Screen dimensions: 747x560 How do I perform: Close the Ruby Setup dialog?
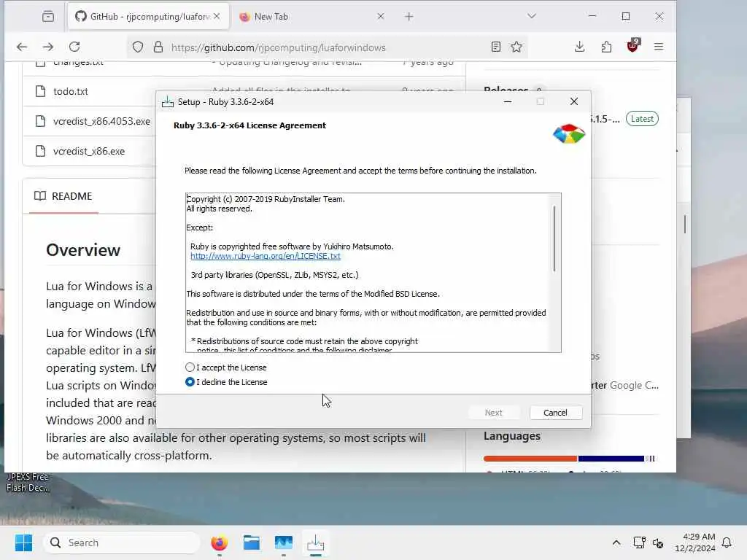click(573, 101)
